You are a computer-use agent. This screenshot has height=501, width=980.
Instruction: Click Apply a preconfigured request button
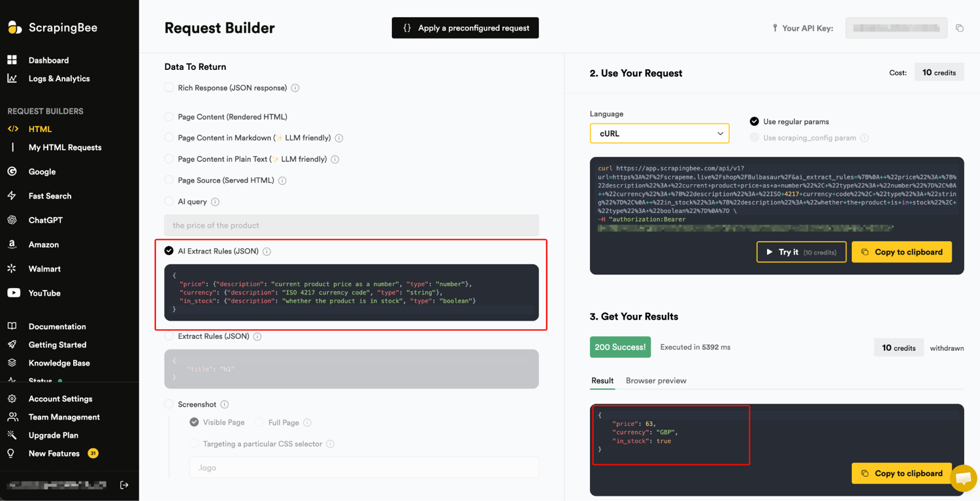coord(465,28)
